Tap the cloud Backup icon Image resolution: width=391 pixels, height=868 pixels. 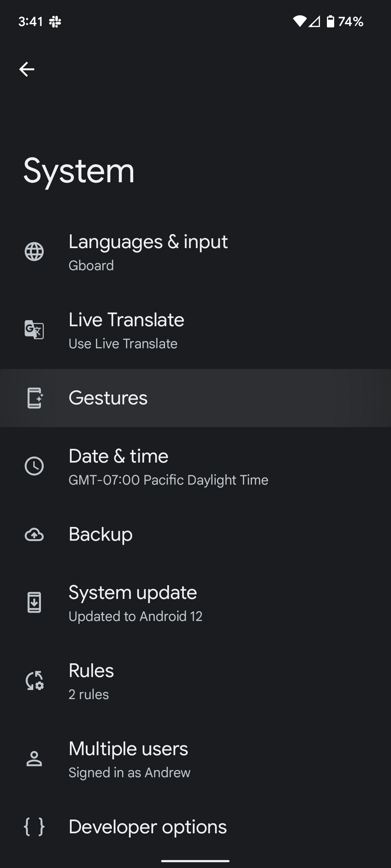point(34,535)
